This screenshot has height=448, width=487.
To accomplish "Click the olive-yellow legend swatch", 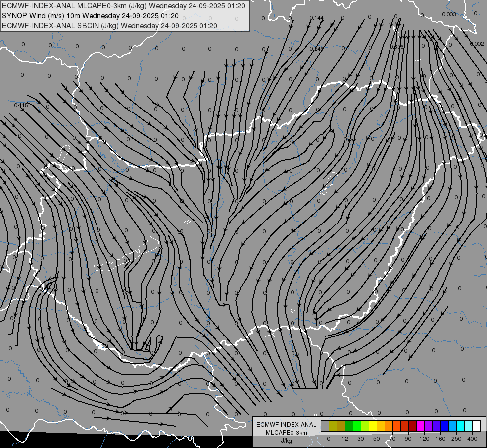I will click(x=333, y=426).
